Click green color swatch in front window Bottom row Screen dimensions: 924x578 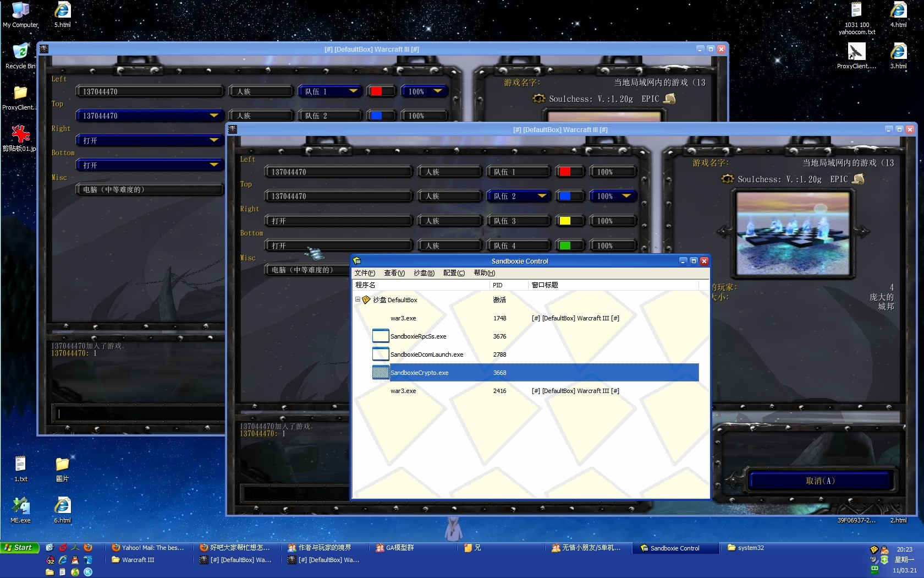tap(565, 246)
